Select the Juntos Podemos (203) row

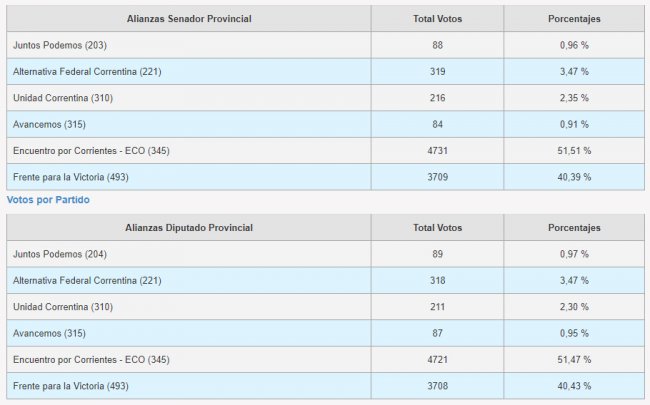click(325, 45)
